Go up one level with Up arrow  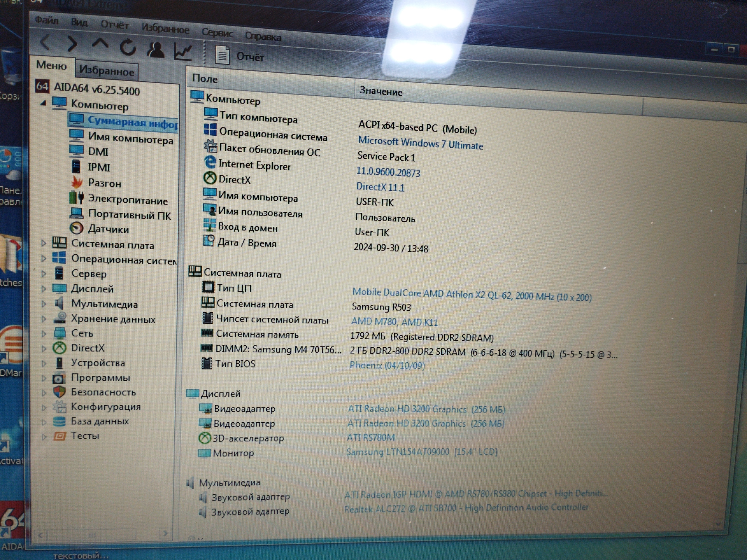click(x=100, y=44)
